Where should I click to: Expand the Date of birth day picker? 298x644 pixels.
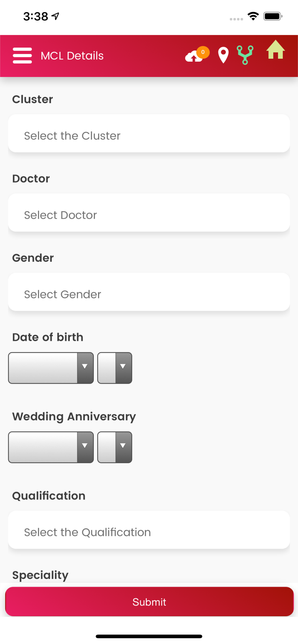pyautogui.click(x=115, y=368)
